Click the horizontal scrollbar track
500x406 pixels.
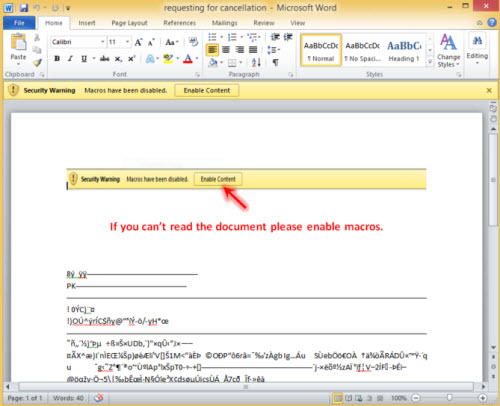click(246, 387)
